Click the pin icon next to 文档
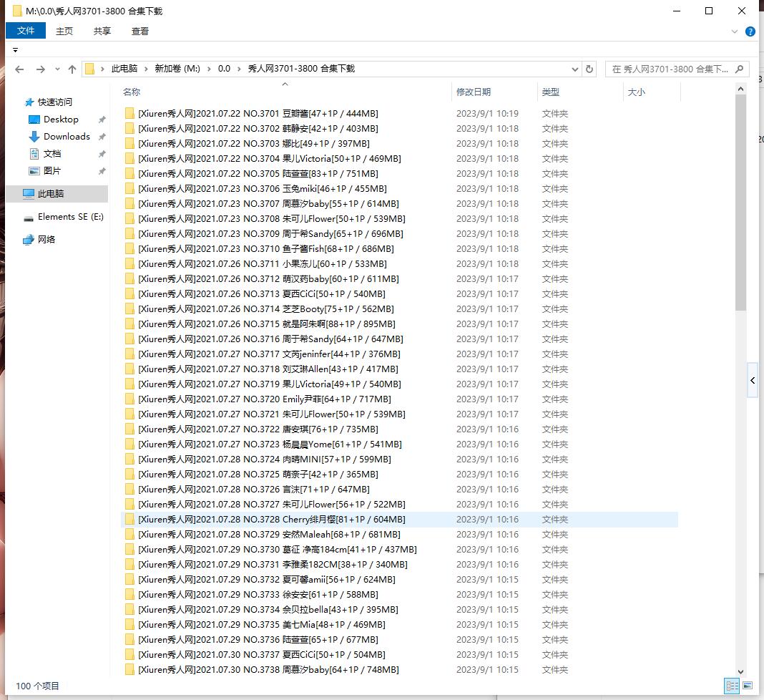 coord(102,154)
